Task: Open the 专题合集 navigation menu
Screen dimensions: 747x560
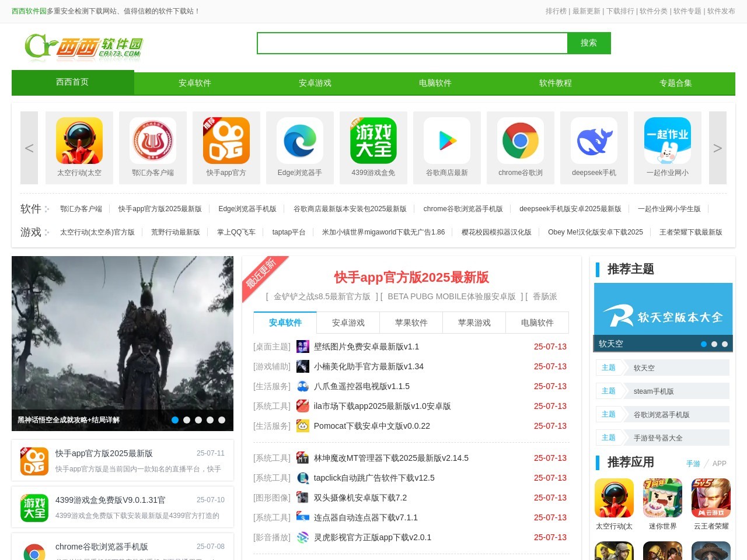Action: 675,83
